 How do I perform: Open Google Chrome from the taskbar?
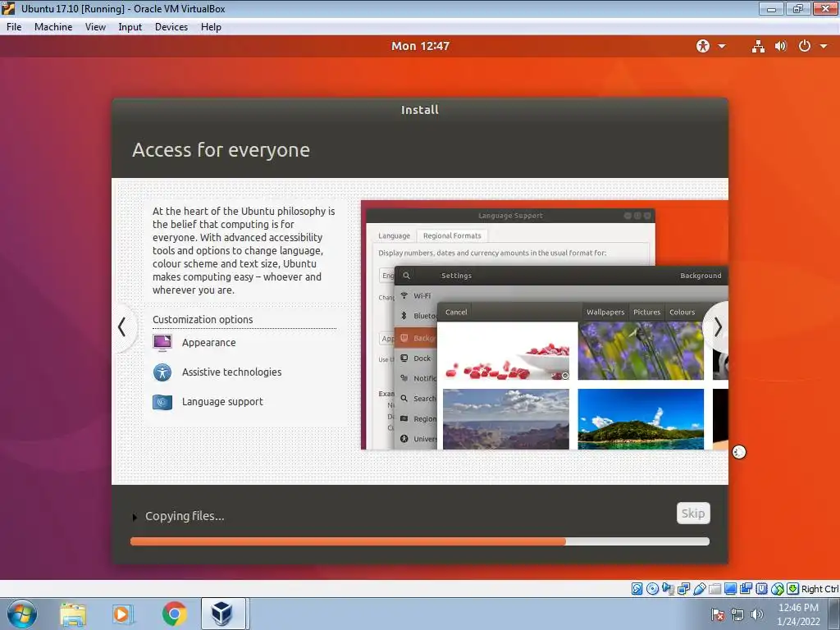tap(174, 614)
